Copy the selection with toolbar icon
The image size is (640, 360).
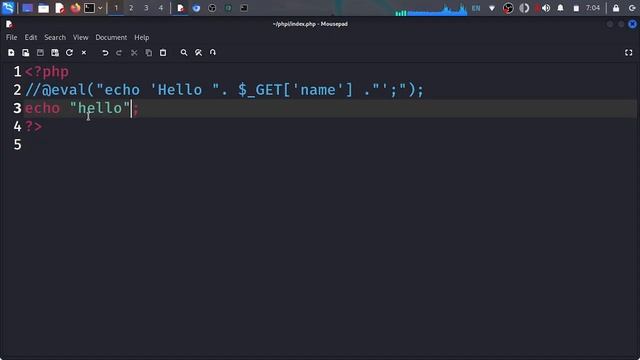click(x=149, y=53)
